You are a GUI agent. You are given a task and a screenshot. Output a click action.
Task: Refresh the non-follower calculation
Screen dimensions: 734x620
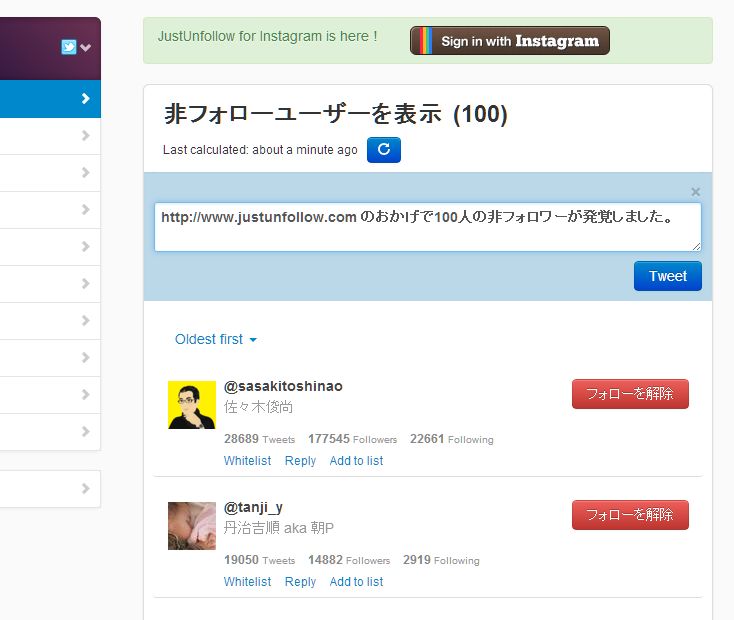[x=383, y=150]
